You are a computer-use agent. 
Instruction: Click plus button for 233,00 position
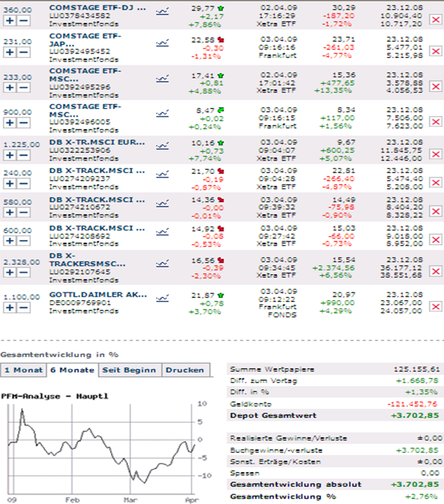click(x=10, y=88)
